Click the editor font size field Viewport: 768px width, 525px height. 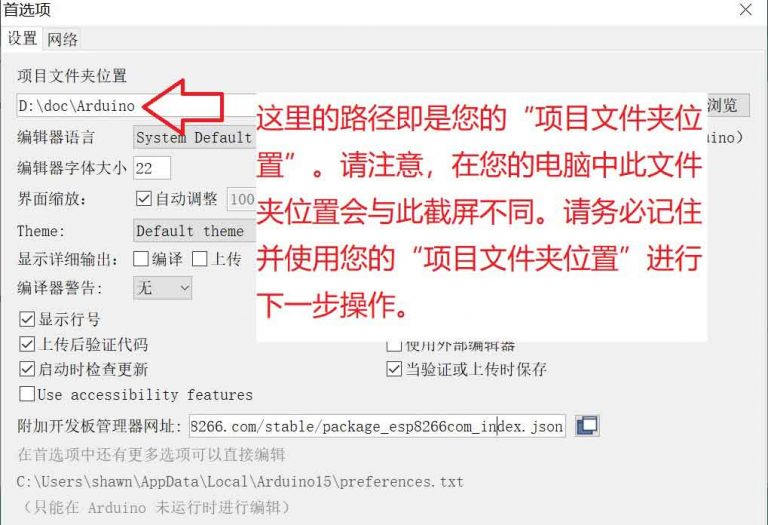tap(152, 168)
